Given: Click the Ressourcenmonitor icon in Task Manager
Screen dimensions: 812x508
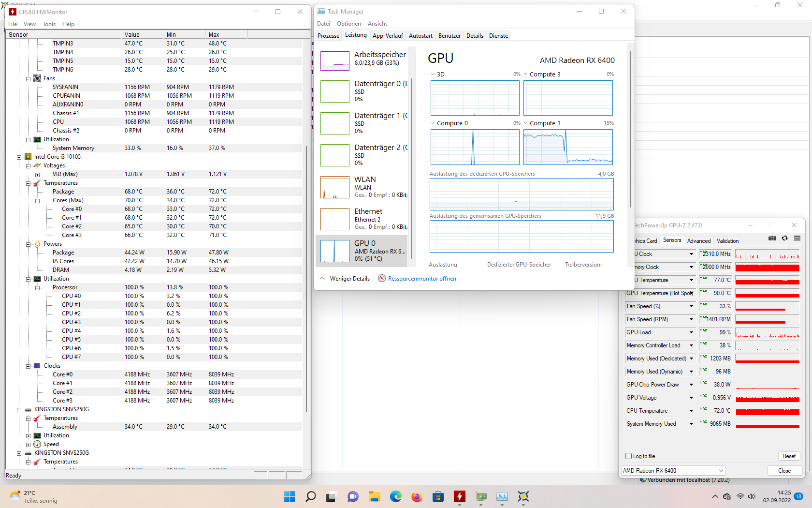Looking at the screenshot, I should coord(382,279).
